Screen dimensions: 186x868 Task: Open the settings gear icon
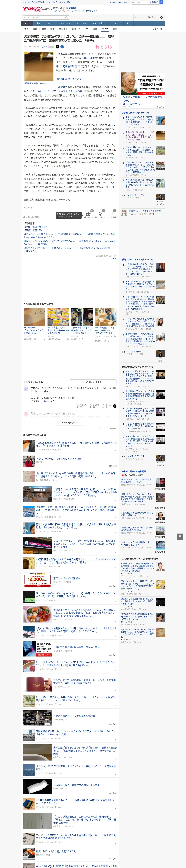click(161, 17)
